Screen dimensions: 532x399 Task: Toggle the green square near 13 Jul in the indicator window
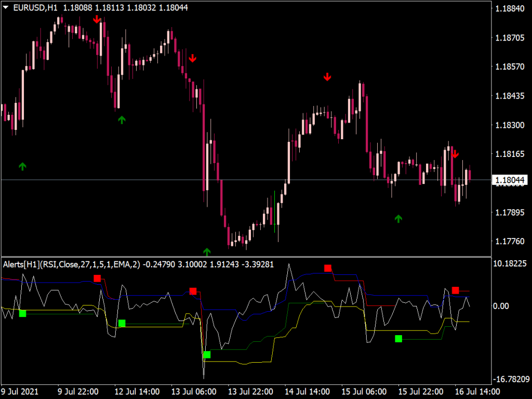[x=206, y=354]
